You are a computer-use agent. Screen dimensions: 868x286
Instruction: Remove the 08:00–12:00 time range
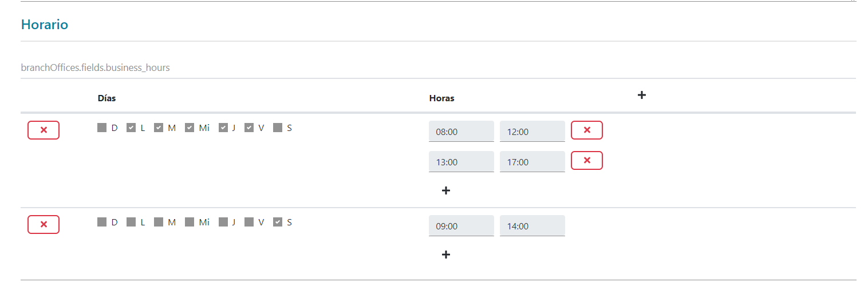coord(587,130)
